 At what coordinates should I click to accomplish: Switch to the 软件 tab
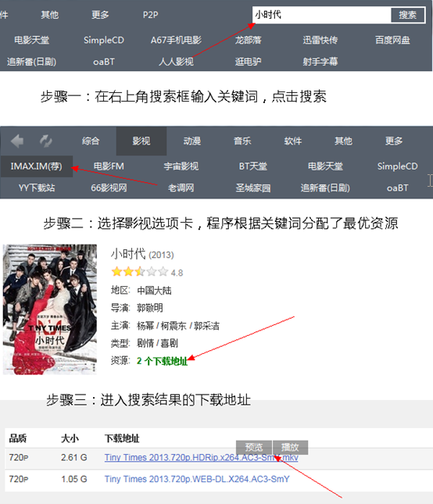point(293,141)
